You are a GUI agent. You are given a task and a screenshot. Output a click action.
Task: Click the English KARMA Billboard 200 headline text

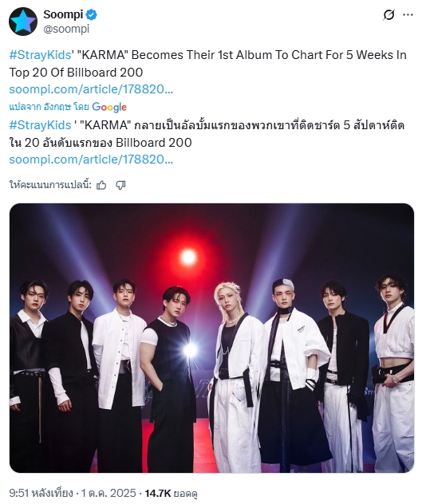pyautogui.click(x=207, y=64)
